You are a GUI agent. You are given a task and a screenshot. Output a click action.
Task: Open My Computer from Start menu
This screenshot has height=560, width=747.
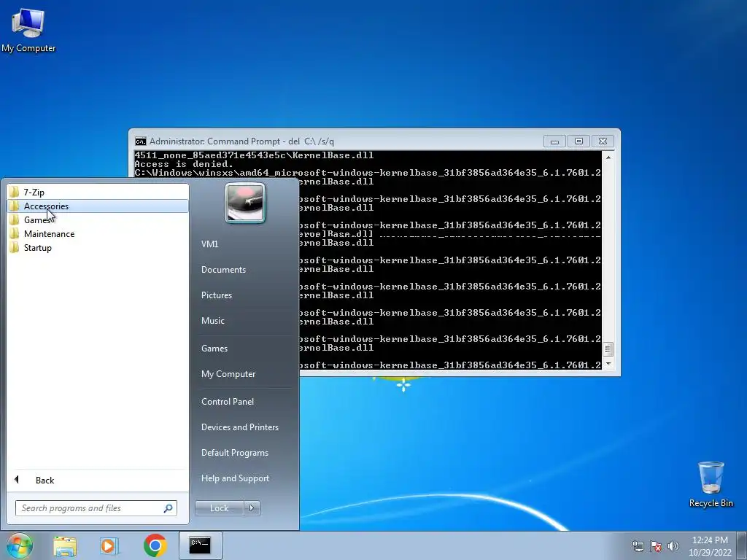coord(228,374)
